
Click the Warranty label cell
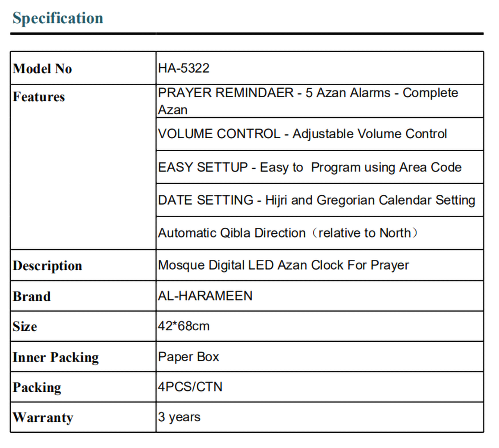43,418
